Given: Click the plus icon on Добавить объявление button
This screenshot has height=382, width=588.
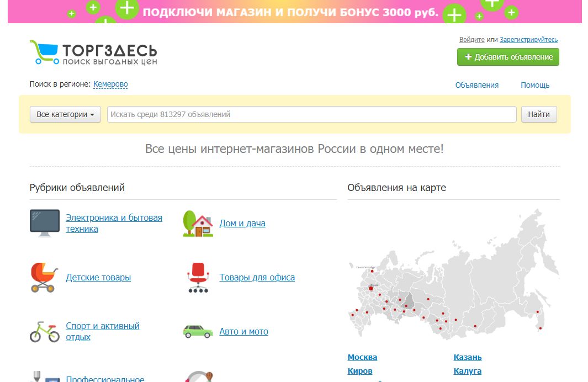Looking at the screenshot, I should click(468, 57).
